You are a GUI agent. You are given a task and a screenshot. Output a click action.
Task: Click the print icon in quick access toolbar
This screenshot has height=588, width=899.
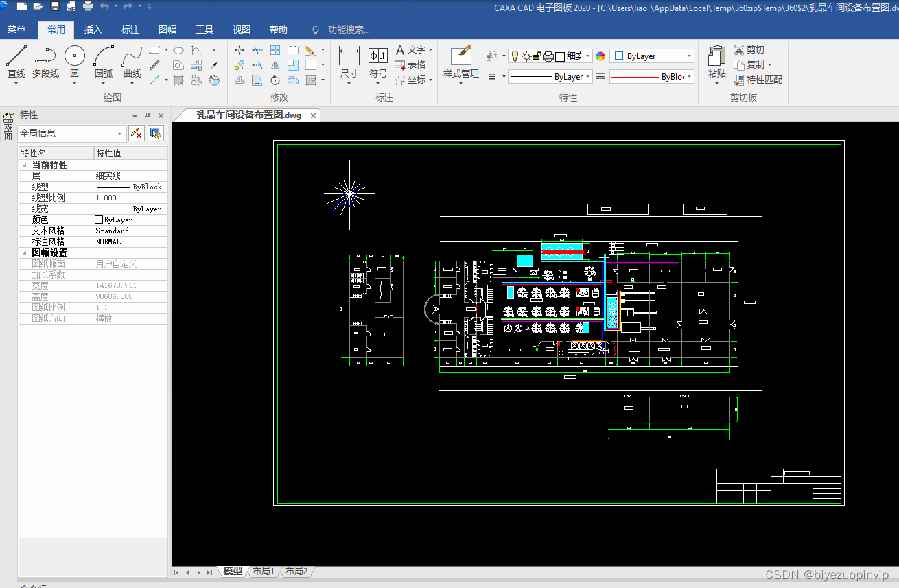[x=88, y=6]
